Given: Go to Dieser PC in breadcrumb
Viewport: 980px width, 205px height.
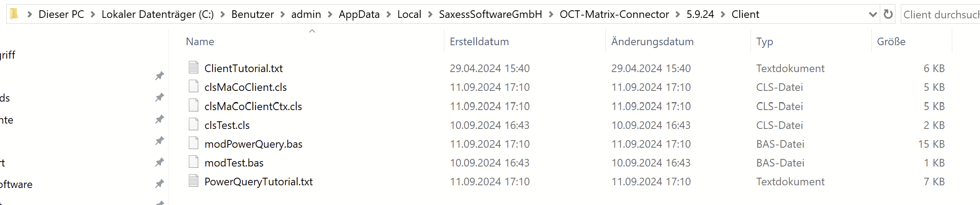Looking at the screenshot, I should [x=61, y=14].
